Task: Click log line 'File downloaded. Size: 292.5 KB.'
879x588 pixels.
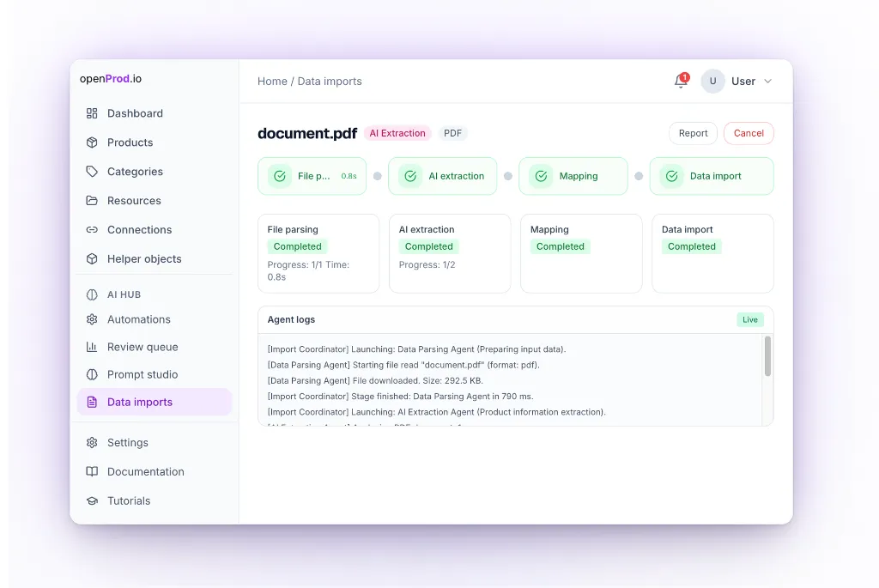Action: coord(375,380)
